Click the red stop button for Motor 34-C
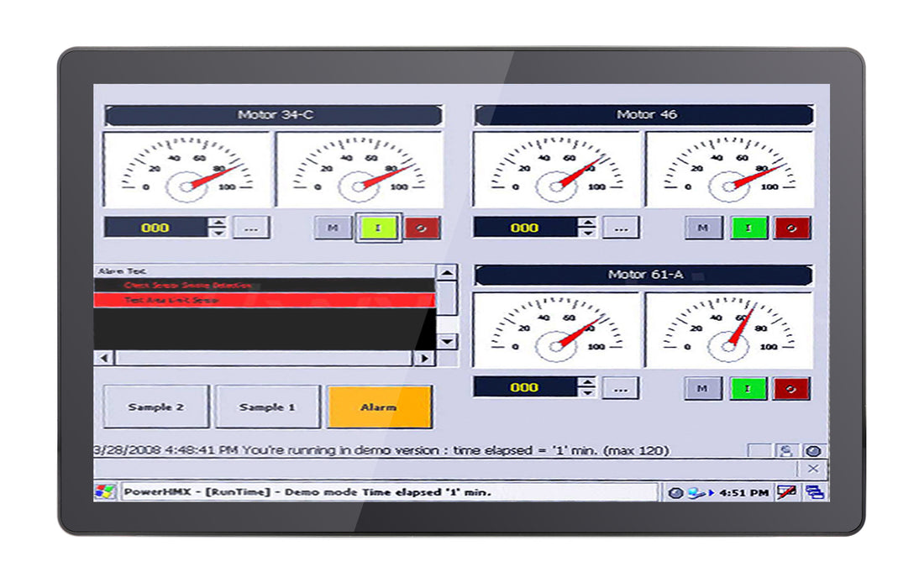This screenshot has width=919, height=588. pyautogui.click(x=422, y=228)
